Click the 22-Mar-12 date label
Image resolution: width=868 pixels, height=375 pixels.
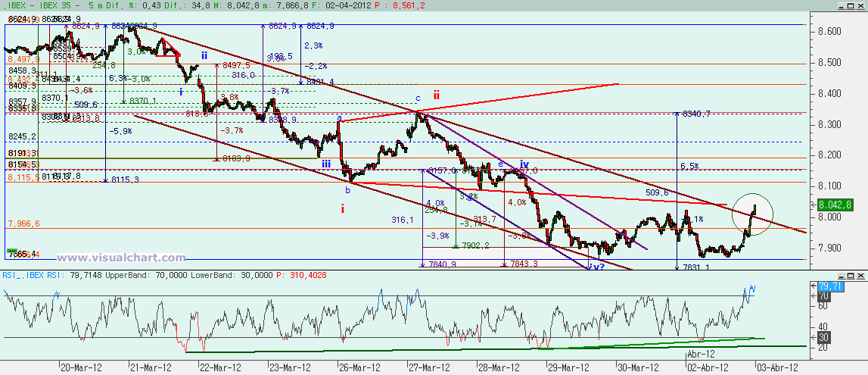click(220, 367)
